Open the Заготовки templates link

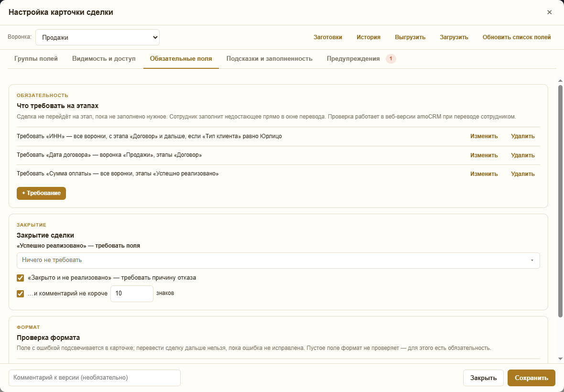(328, 37)
